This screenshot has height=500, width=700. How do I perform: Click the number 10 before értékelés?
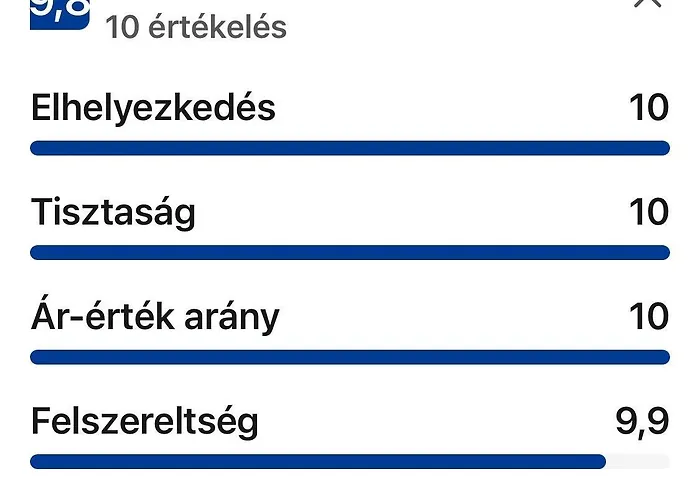pos(122,27)
